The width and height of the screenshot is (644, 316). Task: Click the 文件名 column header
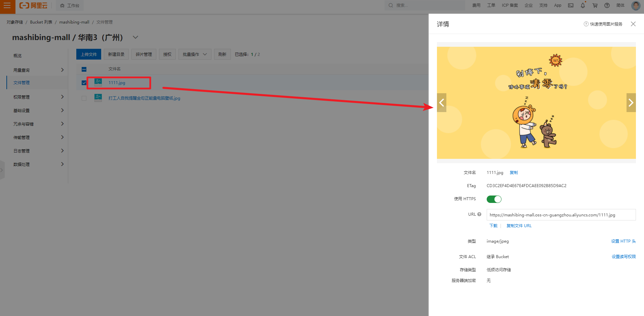114,69
